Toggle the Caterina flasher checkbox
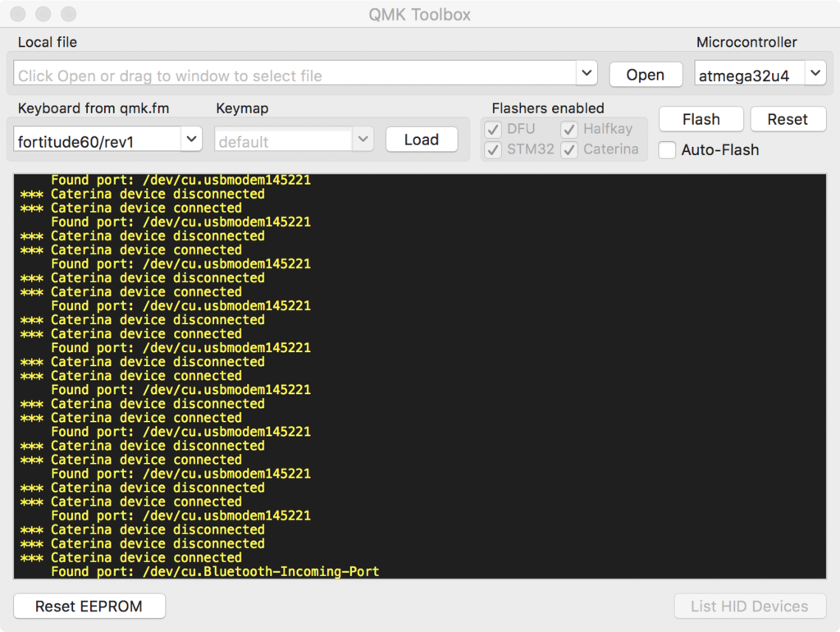Screen dimensions: 840x632 (569, 149)
